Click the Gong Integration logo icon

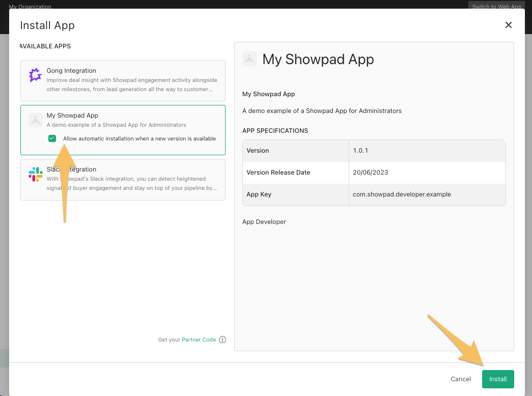coord(35,75)
